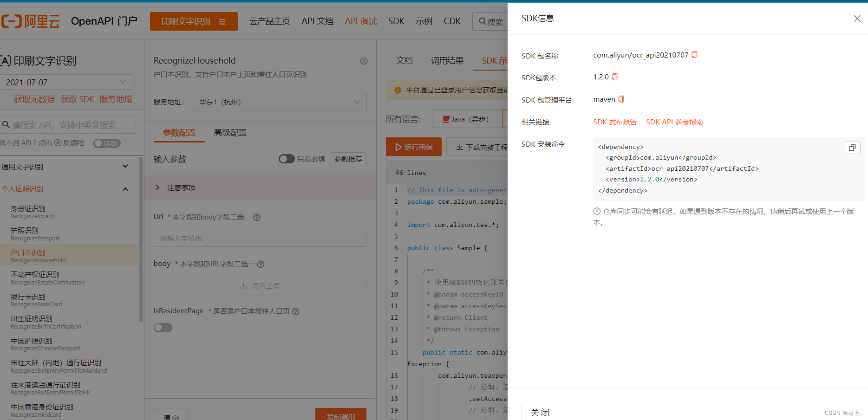Click the 清空 button
This screenshot has height=420, width=868.
pyautogui.click(x=171, y=414)
